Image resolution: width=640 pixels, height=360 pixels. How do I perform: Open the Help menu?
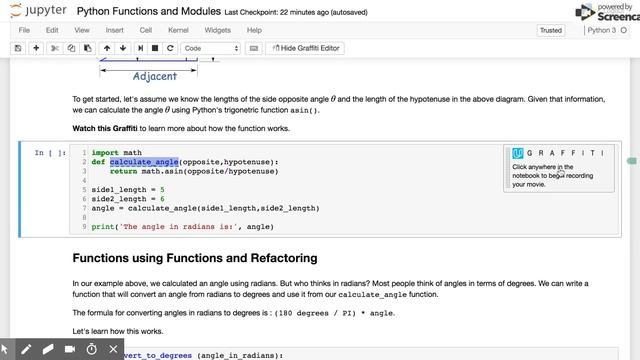pyautogui.click(x=254, y=30)
